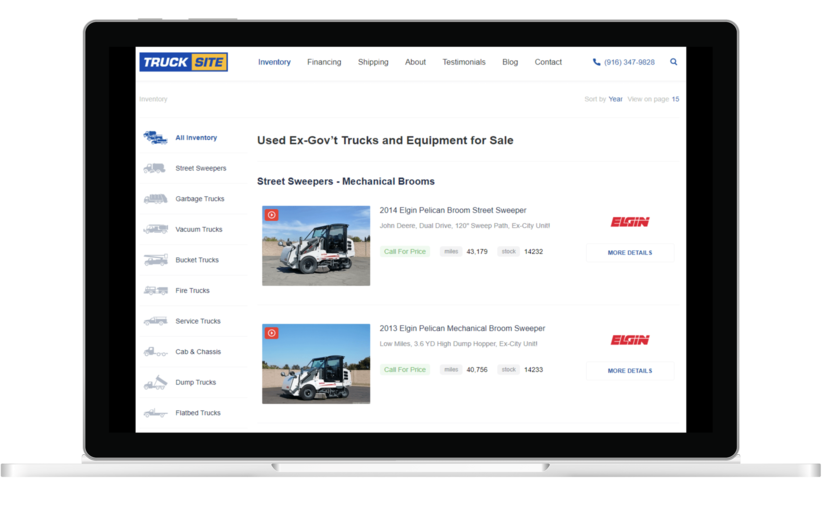The image size is (825, 525).
Task: Open the 2014 Elgin Pelican sweeper photo
Action: 316,246
